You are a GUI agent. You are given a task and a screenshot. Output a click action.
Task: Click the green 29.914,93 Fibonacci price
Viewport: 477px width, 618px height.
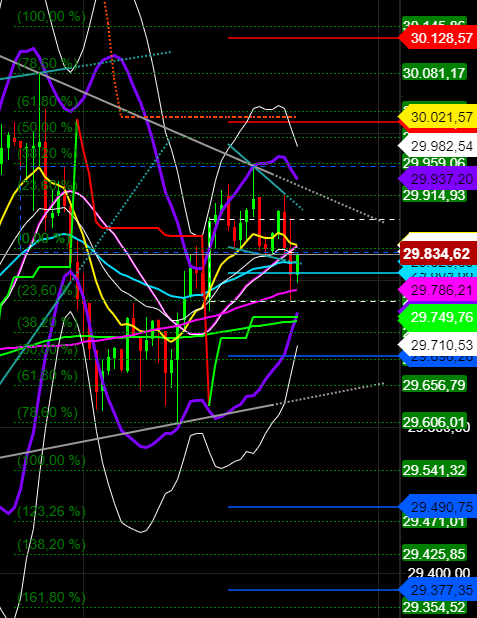click(434, 195)
